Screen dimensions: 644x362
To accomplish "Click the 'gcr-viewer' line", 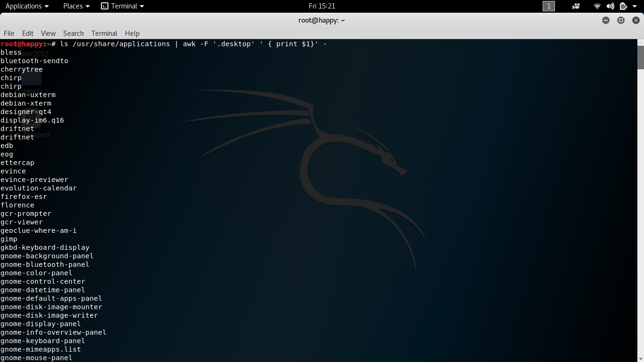I will (22, 222).
